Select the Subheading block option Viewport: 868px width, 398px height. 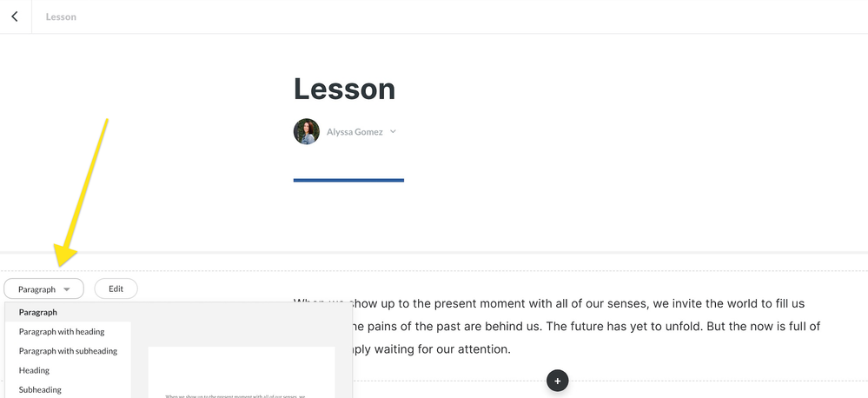tap(40, 390)
